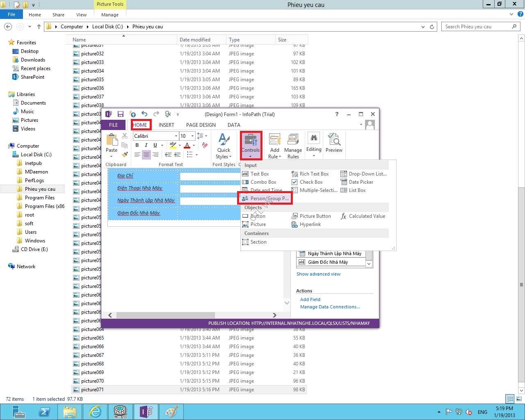
Task: Apply the red font color swatch
Action: (x=187, y=145)
